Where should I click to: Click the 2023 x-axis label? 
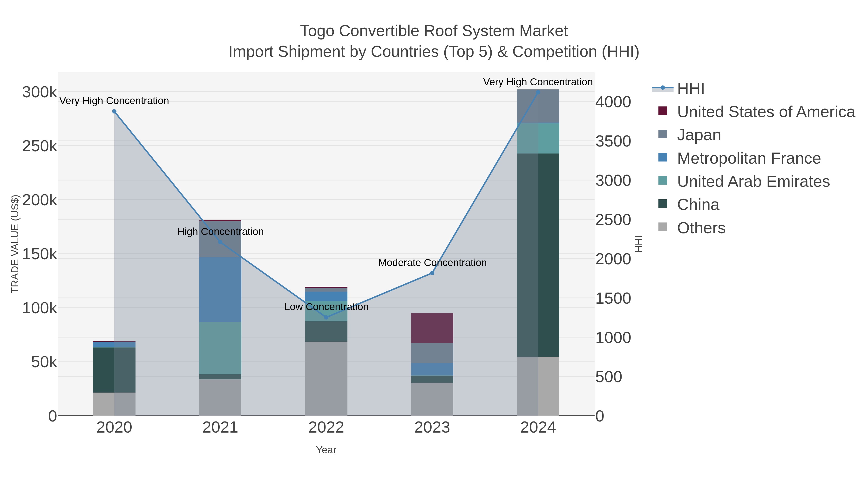pyautogui.click(x=432, y=428)
